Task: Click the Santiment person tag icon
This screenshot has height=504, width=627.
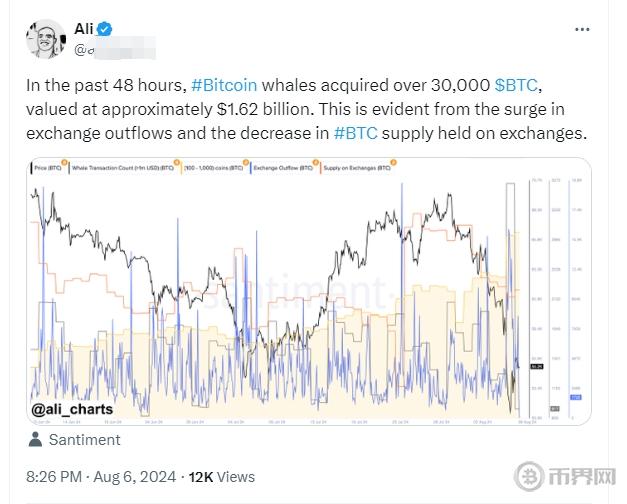Action: 36,440
